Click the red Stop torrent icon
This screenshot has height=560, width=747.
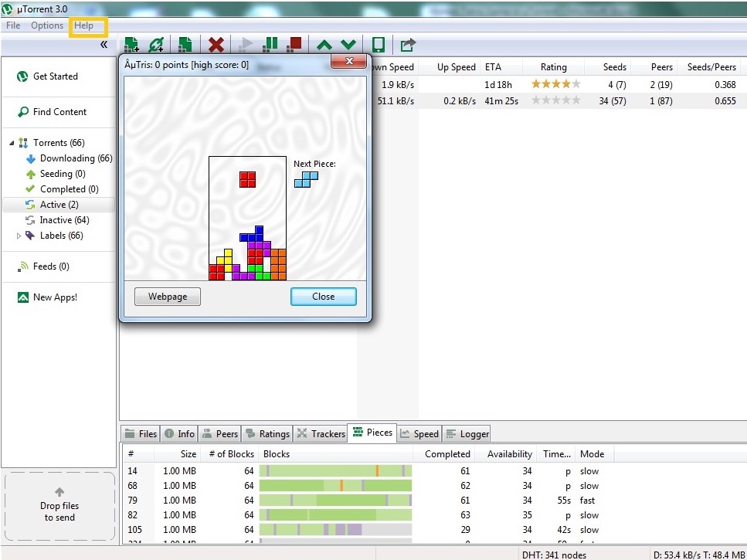pos(294,45)
